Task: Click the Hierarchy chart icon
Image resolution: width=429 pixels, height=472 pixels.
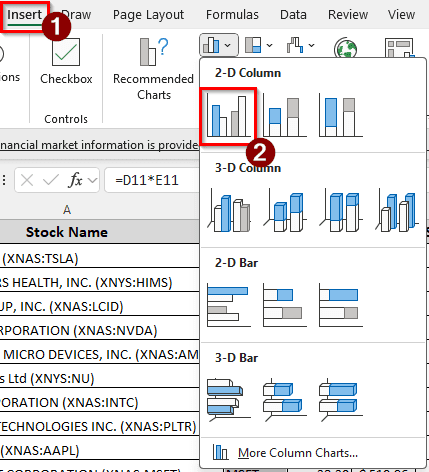Action: pos(253,45)
